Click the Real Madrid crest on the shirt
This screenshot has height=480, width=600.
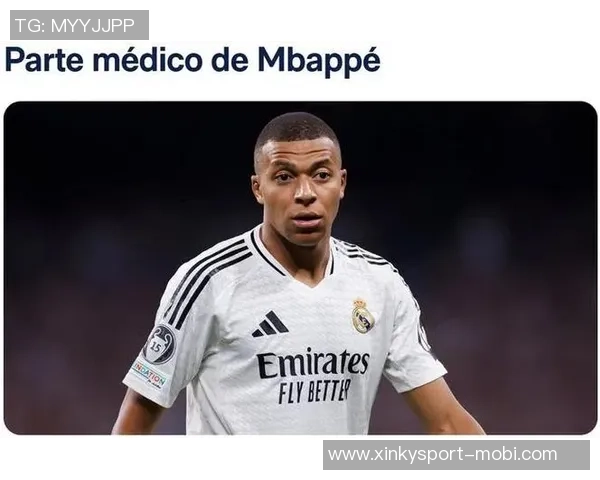tap(362, 315)
